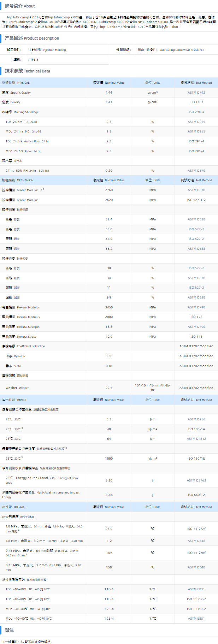
Task: Open the ASTM D3763 test method link
Action: pyautogui.click(x=196, y=480)
